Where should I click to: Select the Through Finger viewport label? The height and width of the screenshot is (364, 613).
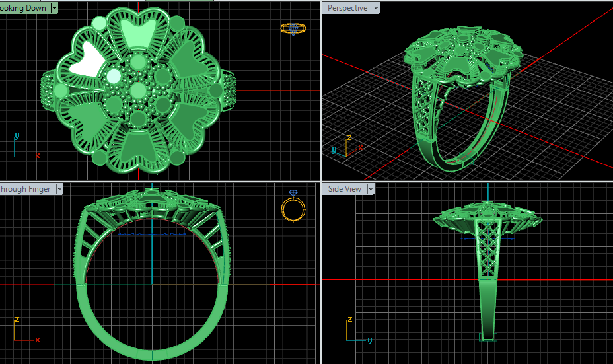pos(25,189)
